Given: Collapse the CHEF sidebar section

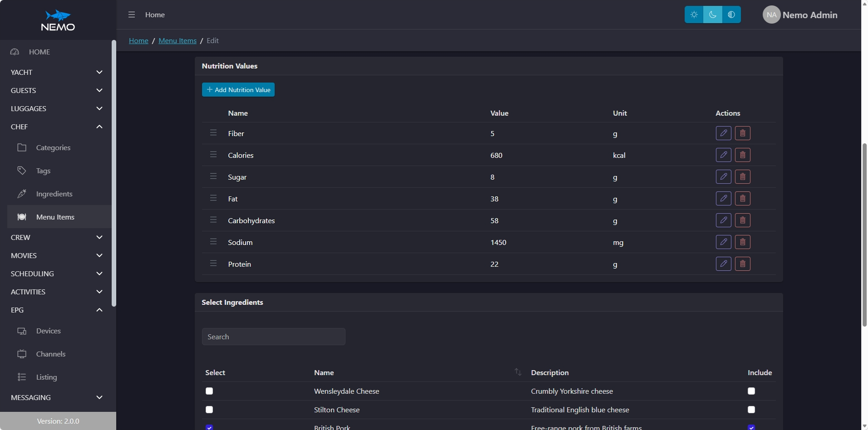Looking at the screenshot, I should coord(57,127).
